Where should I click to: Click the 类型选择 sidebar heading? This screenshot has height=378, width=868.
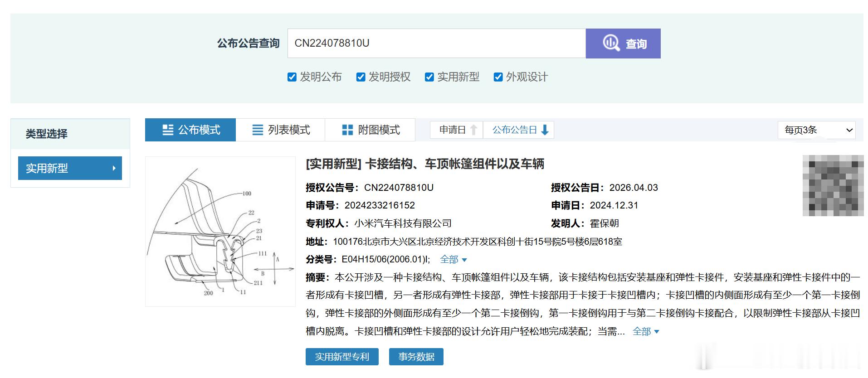[x=46, y=134]
